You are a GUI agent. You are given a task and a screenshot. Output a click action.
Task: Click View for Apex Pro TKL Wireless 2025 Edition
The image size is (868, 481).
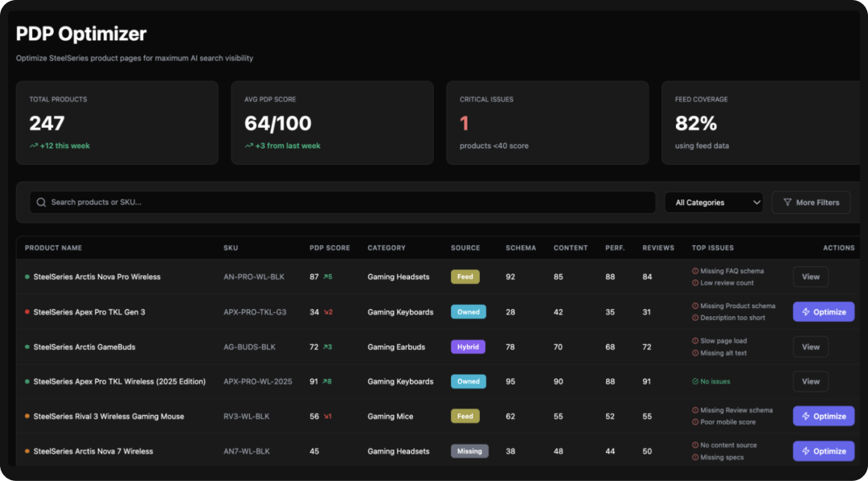point(810,381)
